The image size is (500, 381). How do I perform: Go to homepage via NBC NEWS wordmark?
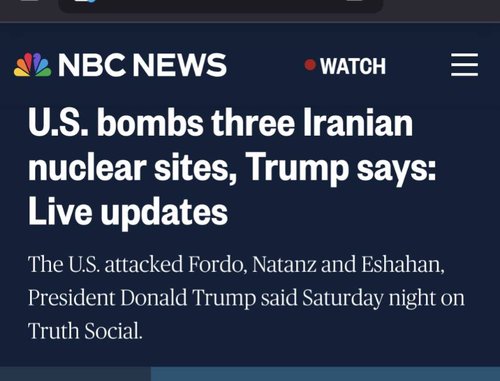pos(143,65)
